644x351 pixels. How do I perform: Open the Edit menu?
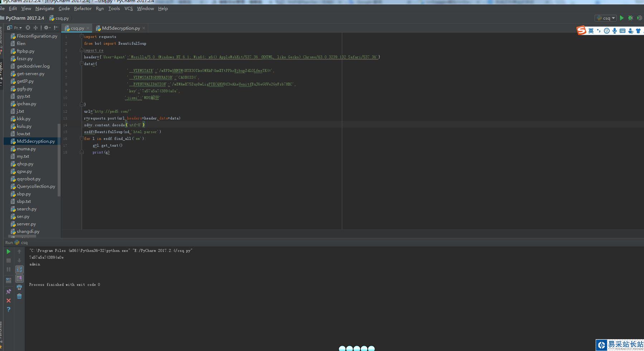[13, 8]
